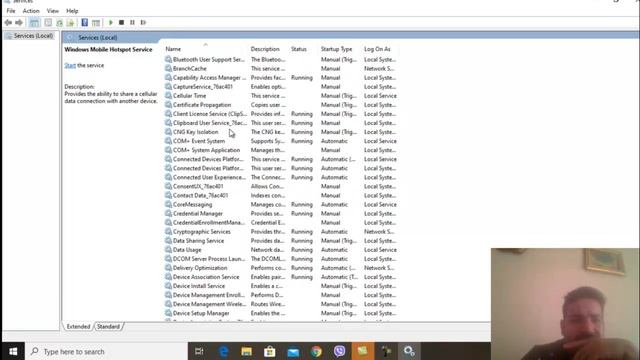
Task: Open Task View on the taskbar
Action: (x=199, y=351)
